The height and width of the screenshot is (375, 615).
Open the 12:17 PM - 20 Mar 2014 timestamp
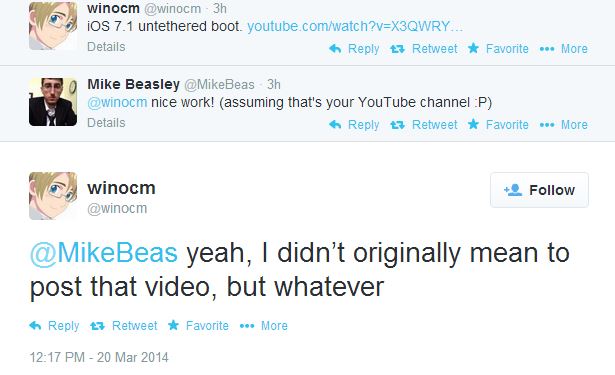99,357
